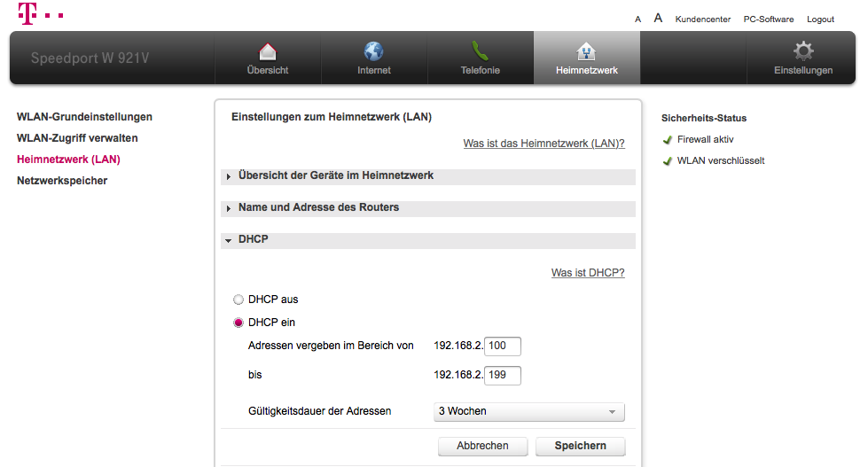The image size is (868, 467).
Task: Select the DHCP ein radio button
Action: (238, 323)
